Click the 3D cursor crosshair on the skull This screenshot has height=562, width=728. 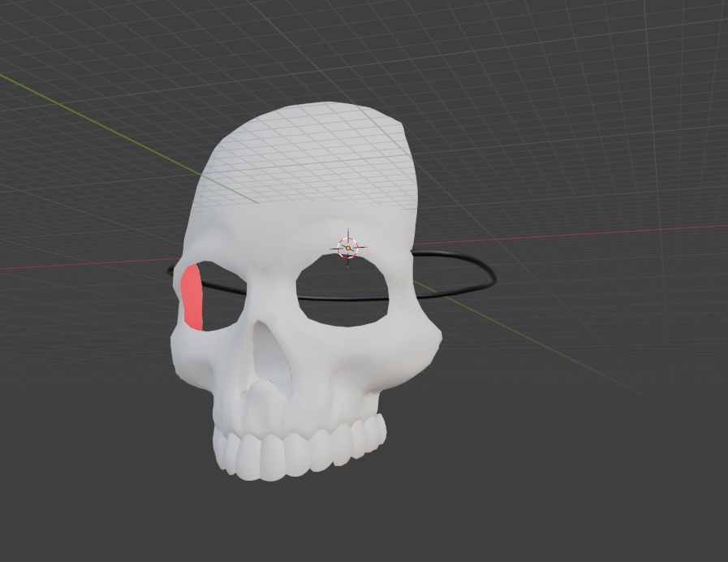pyautogui.click(x=348, y=248)
